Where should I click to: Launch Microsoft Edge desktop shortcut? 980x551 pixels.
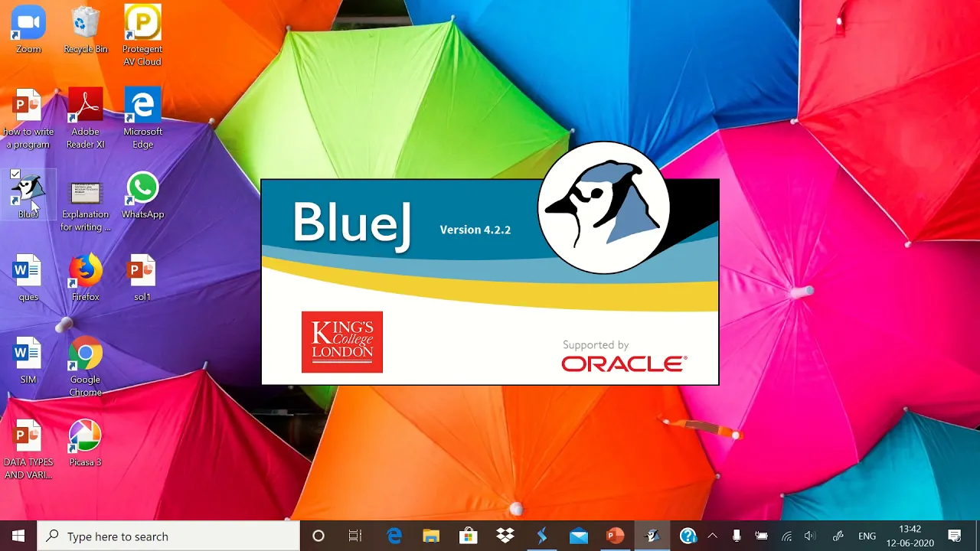[142, 118]
